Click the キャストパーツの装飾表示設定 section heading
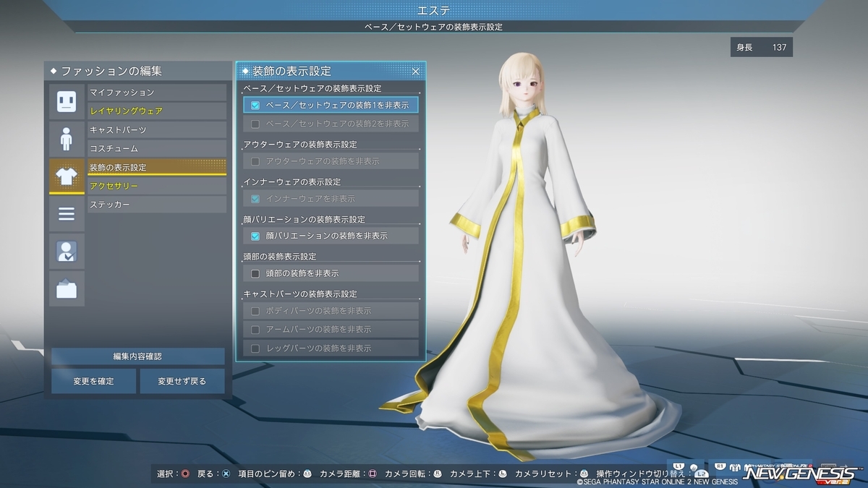This screenshot has height=488, width=868. [x=300, y=294]
